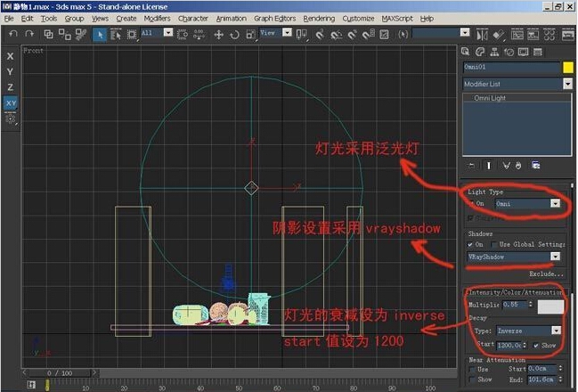578x392 pixels.
Task: Click the Multiplier 0.55 value field
Action: pyautogui.click(x=515, y=305)
